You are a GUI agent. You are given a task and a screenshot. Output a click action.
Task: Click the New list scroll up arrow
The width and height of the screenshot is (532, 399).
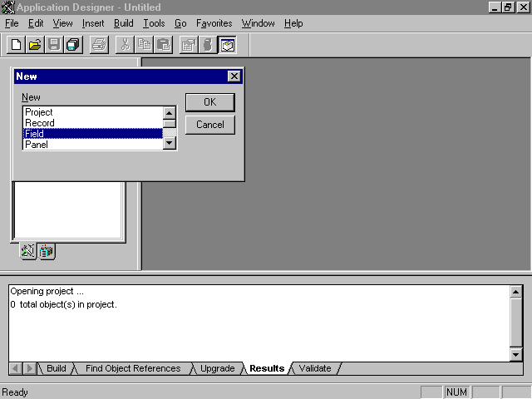[169, 113]
